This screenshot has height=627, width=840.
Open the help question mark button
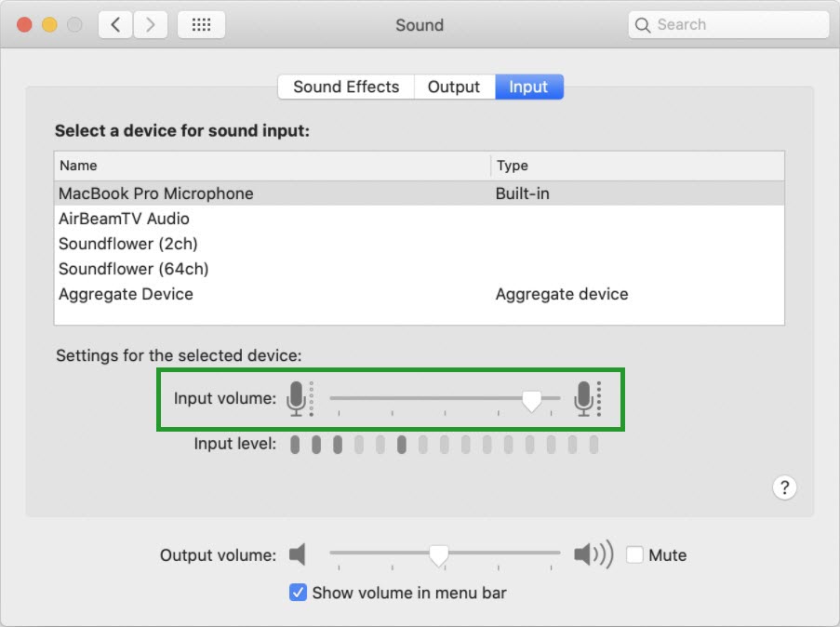[x=784, y=487]
